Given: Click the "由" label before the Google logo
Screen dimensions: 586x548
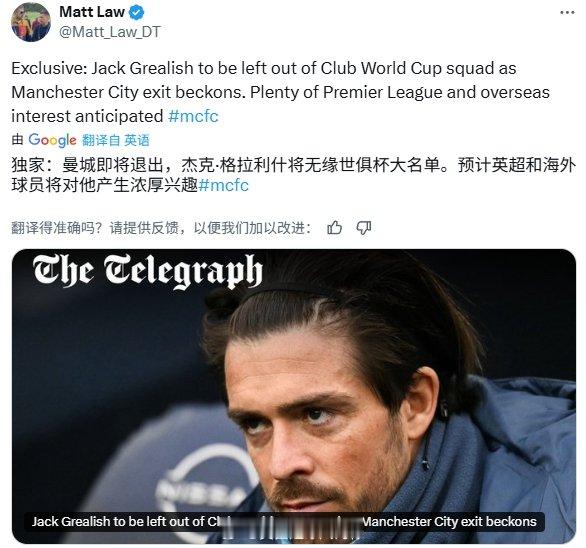Looking at the screenshot, I should pyautogui.click(x=18, y=140).
